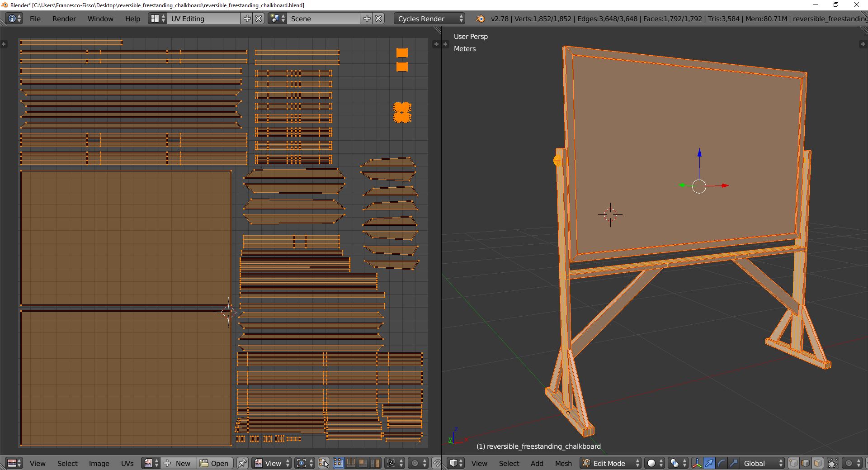Viewport: 868px width, 470px height.
Task: Open the Global transform orientation dropdown
Action: click(x=763, y=463)
